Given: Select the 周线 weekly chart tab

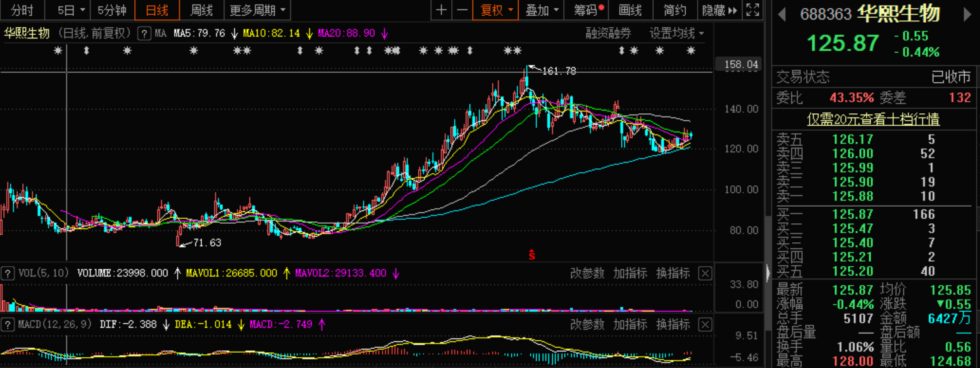Looking at the screenshot, I should coord(201,10).
